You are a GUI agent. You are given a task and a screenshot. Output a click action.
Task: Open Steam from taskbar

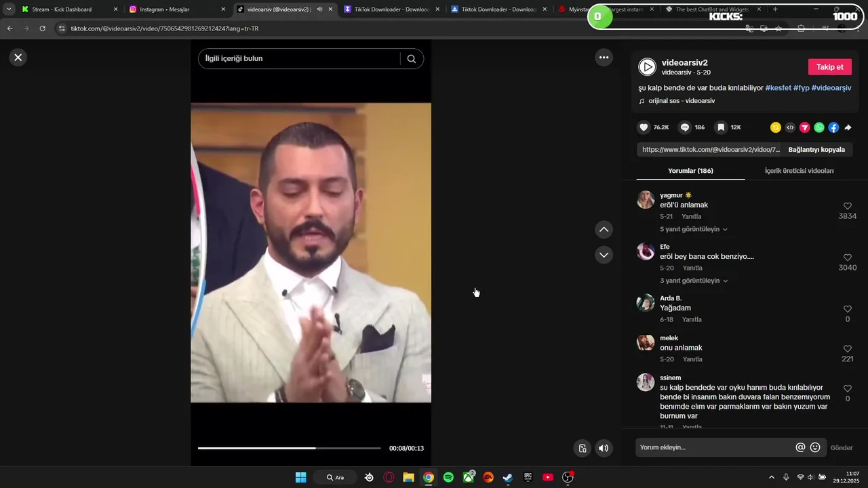click(507, 477)
